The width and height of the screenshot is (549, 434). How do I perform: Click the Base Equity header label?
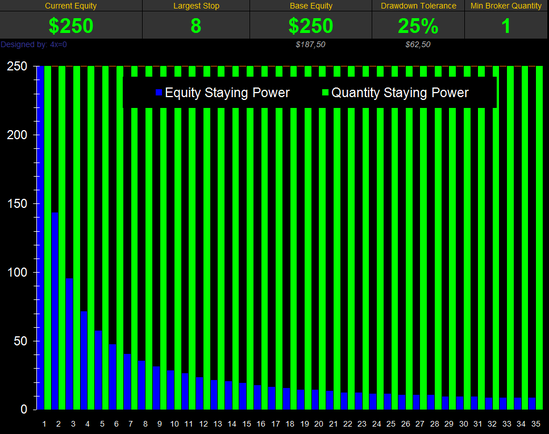311,6
